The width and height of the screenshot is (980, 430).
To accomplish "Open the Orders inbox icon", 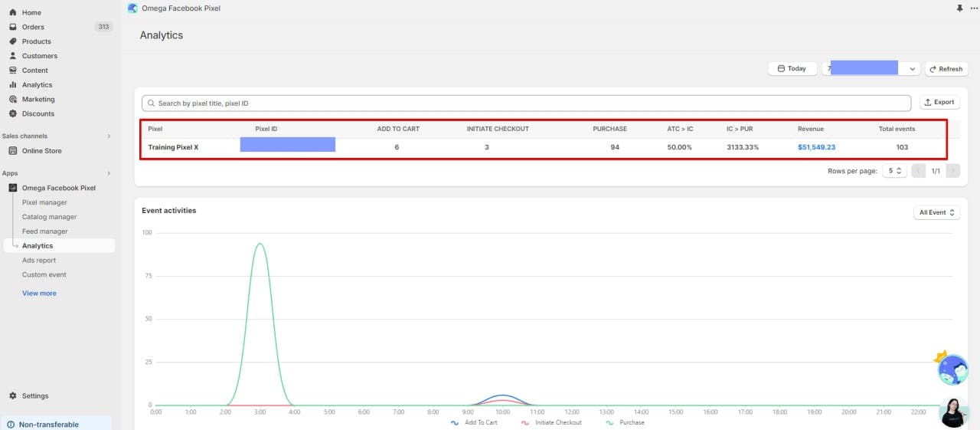I will [13, 27].
